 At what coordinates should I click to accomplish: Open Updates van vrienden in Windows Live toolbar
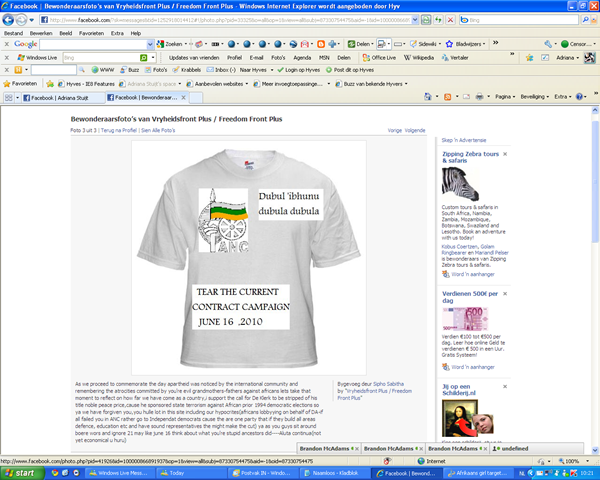pyautogui.click(x=194, y=57)
